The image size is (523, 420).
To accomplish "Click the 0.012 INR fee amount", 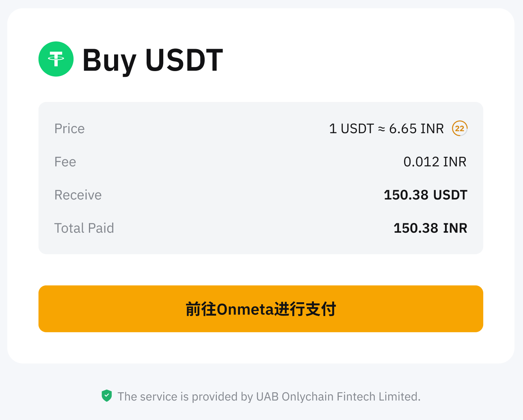I will 434,162.
